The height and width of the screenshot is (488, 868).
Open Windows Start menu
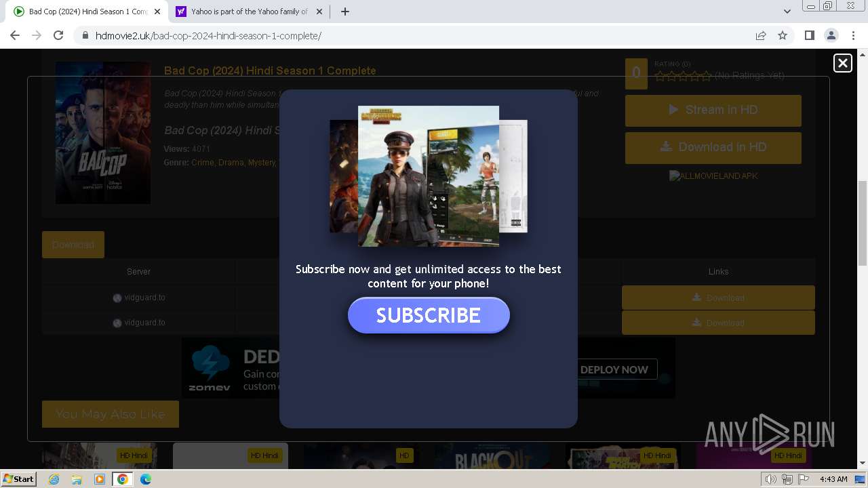[x=18, y=479]
